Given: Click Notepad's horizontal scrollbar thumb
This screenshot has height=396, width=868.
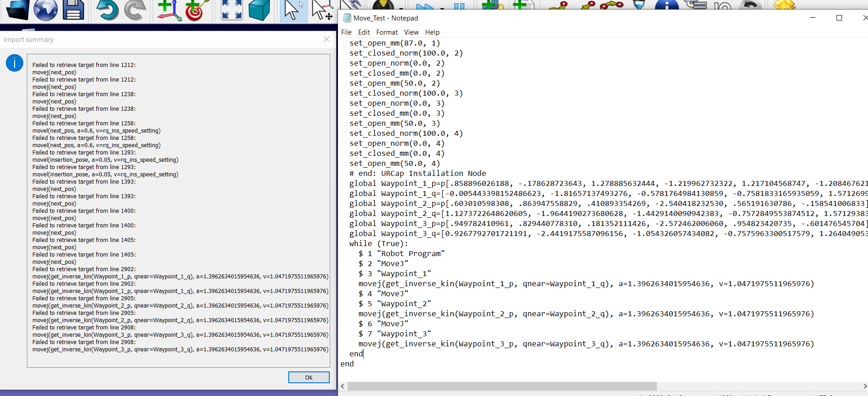Looking at the screenshot, I should click(x=502, y=386).
